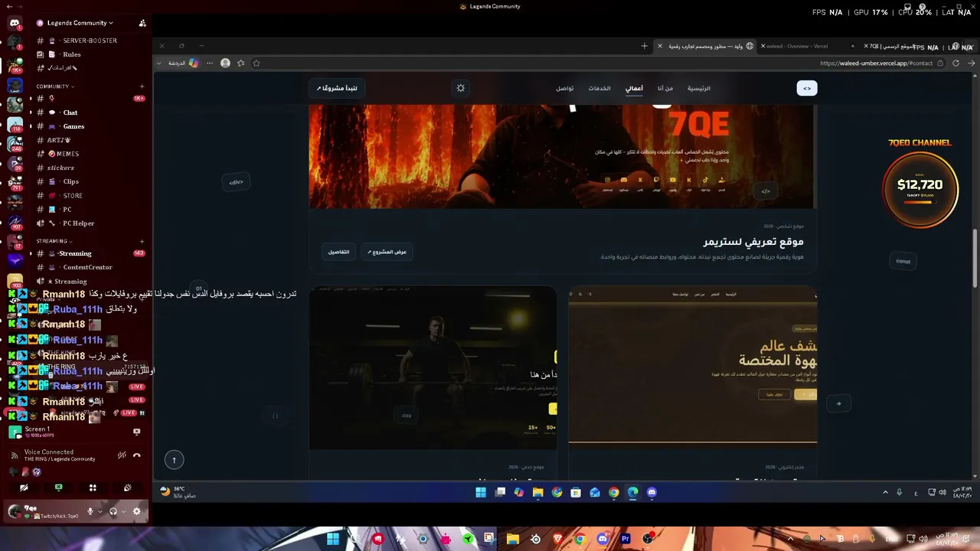The image size is (980, 551).
Task: Expand headphone output options arrow
Action: pos(123,511)
